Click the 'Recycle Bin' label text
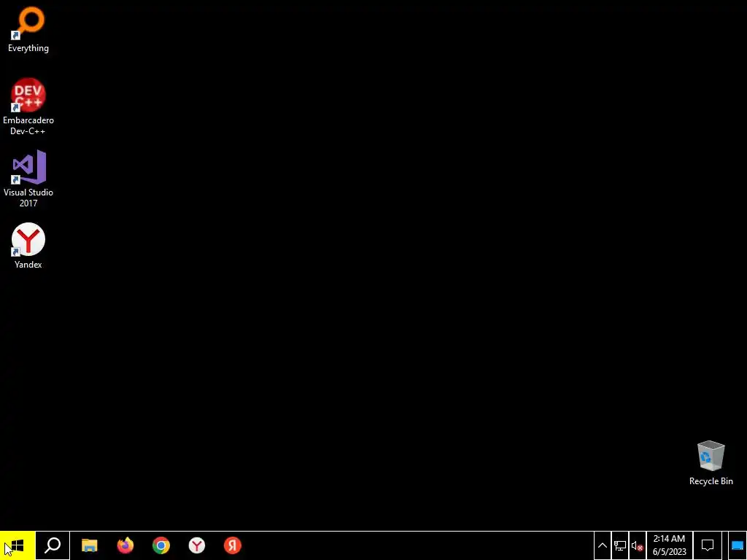Screen dimensions: 747x560 (x=711, y=481)
